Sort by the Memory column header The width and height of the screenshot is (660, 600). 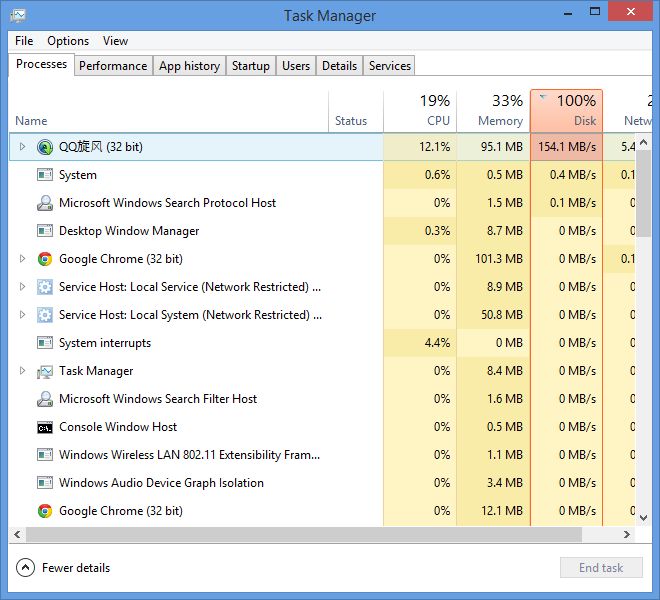tap(493, 111)
